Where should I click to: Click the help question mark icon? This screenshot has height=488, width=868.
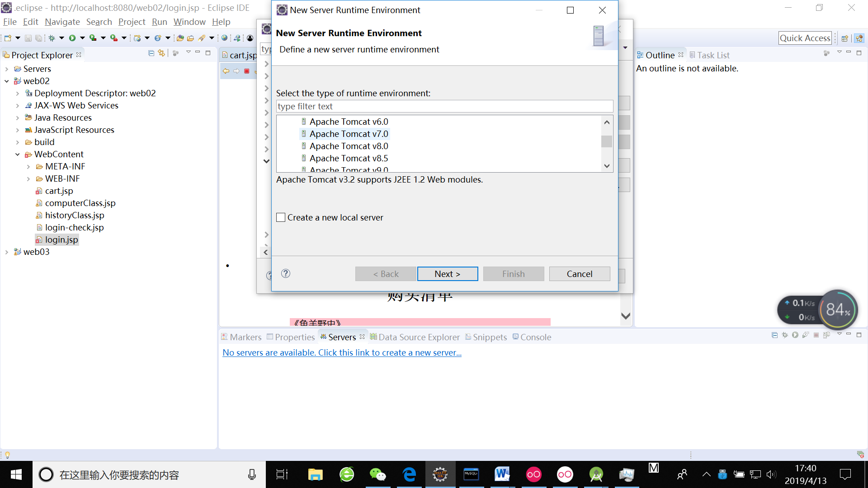tap(285, 273)
